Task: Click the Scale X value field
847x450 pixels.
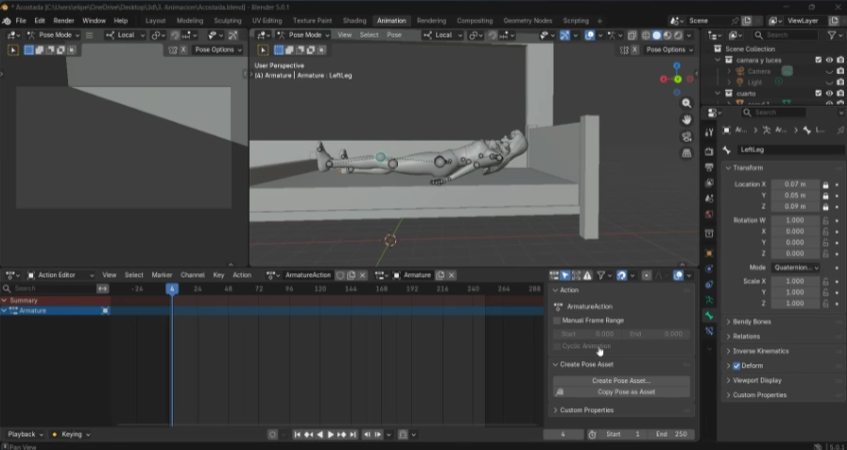Action: pyautogui.click(x=795, y=281)
